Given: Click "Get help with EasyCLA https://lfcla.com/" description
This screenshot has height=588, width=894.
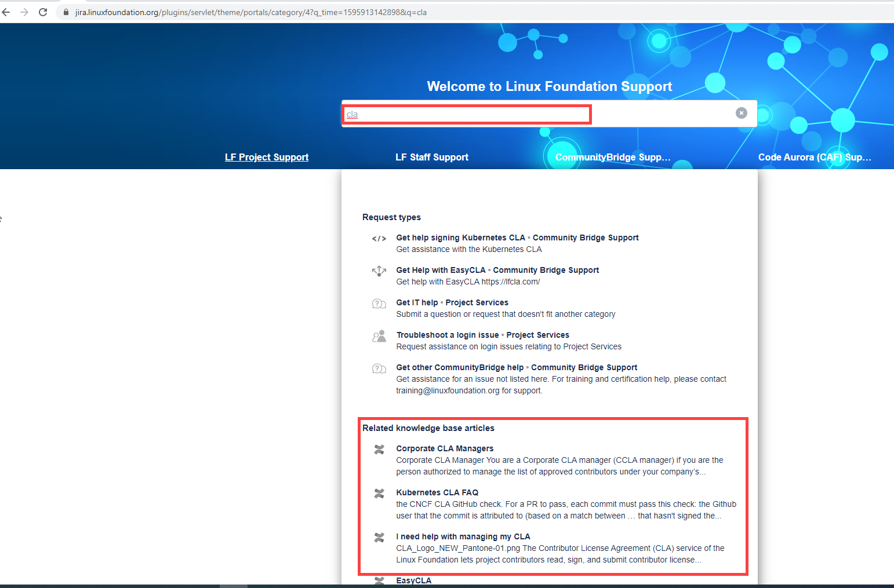Looking at the screenshot, I should pyautogui.click(x=468, y=282).
